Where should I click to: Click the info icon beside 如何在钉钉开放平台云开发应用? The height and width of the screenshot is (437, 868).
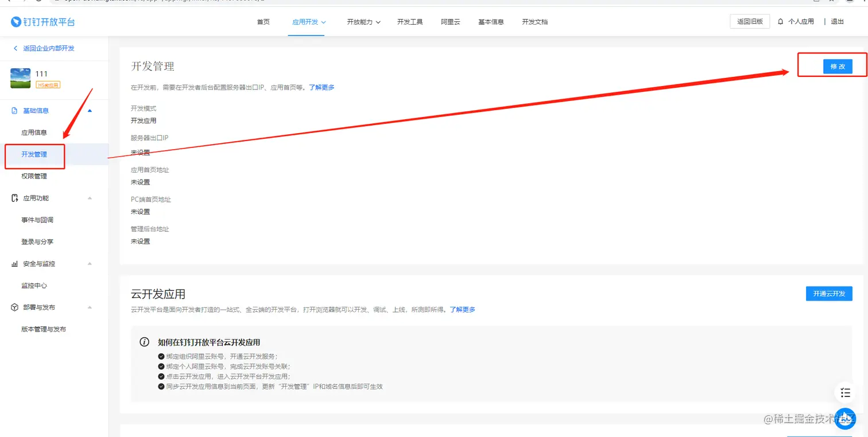pyautogui.click(x=144, y=342)
